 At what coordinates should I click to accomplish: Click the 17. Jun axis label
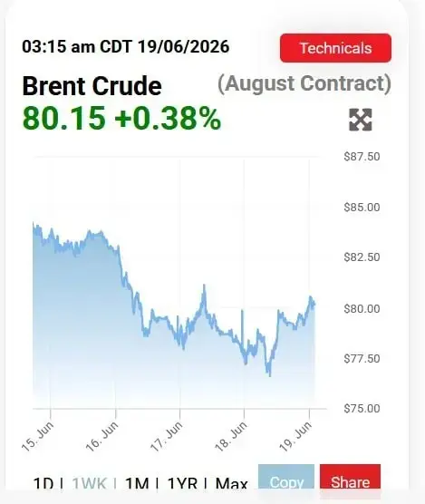click(167, 437)
